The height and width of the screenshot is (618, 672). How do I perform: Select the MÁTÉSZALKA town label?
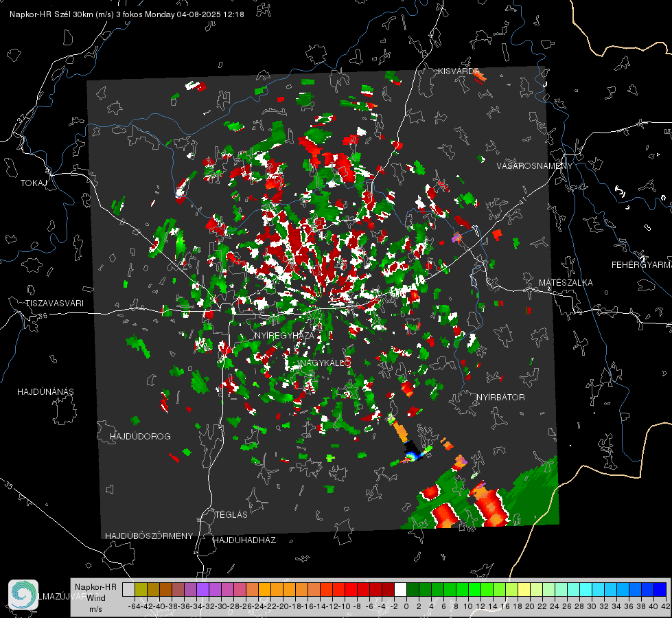[x=566, y=282]
